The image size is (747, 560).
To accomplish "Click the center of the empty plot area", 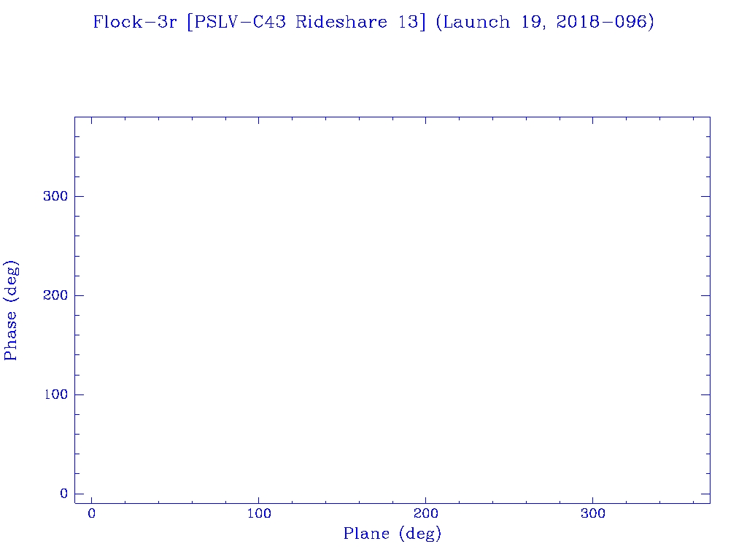I will (392, 310).
